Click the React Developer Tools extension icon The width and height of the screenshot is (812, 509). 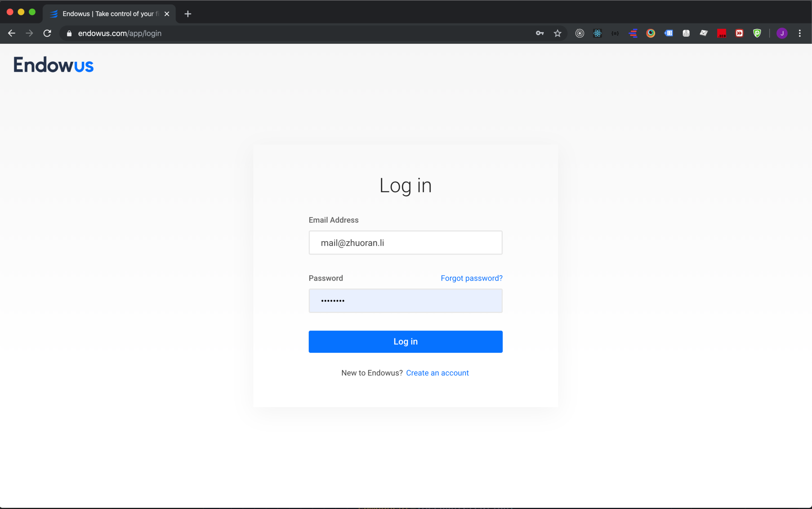(597, 34)
